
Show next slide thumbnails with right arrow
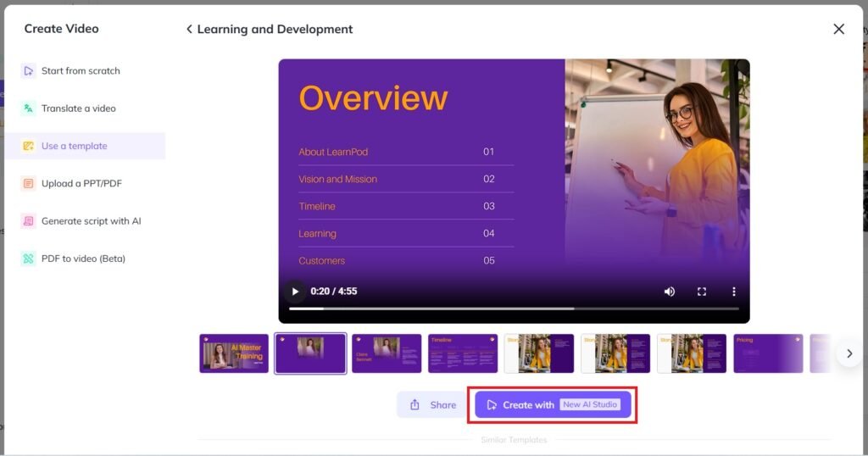click(849, 353)
